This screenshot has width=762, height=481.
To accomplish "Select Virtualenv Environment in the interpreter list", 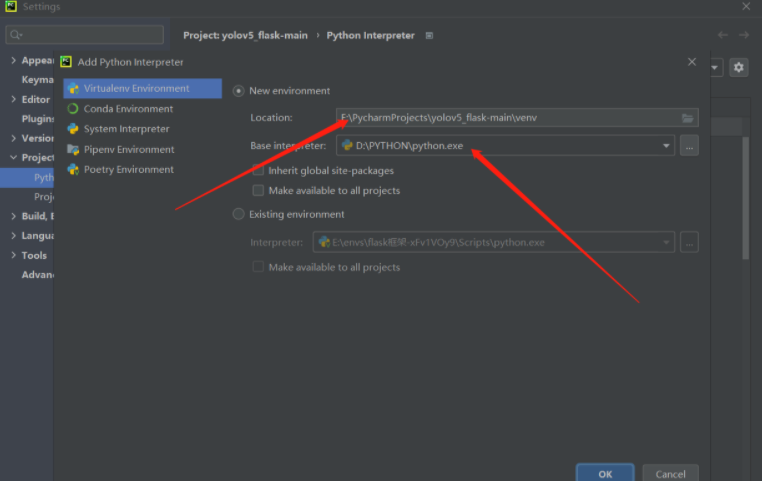I will 142,88.
